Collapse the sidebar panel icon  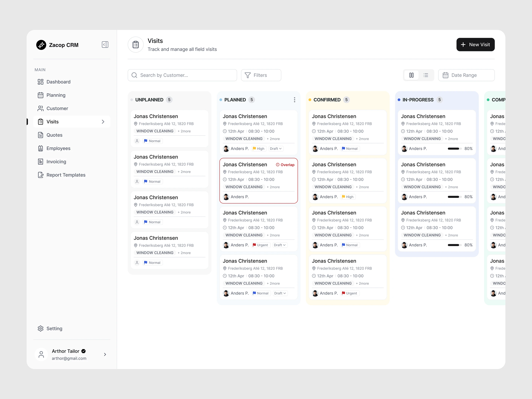point(105,45)
